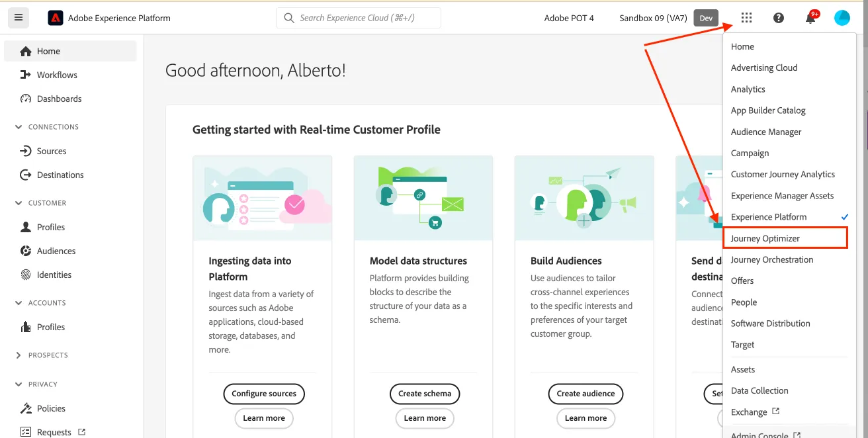This screenshot has width=868, height=438.
Task: Expand the Prospects section
Action: pyautogui.click(x=19, y=355)
